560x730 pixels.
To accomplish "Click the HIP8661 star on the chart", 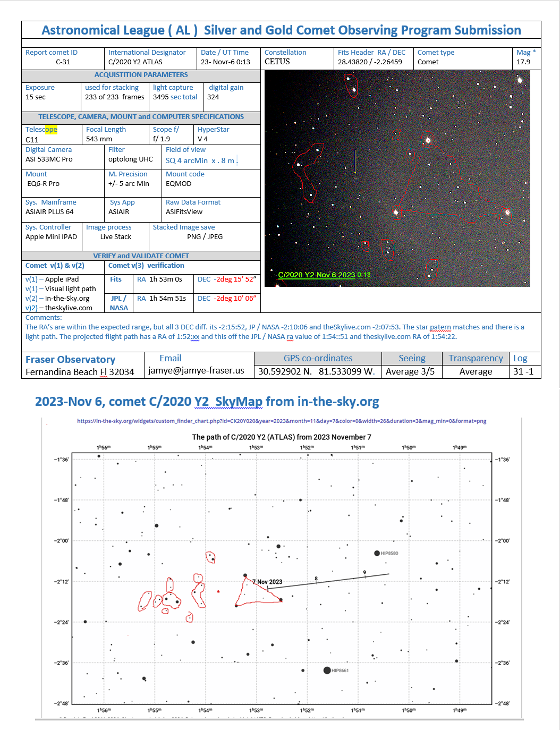I will pos(327,670).
